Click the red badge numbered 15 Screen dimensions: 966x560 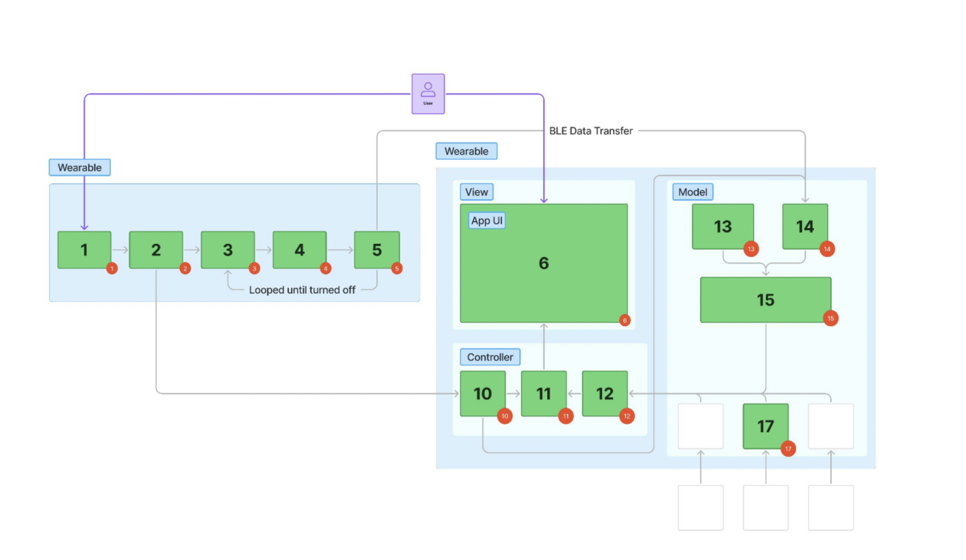pos(830,318)
